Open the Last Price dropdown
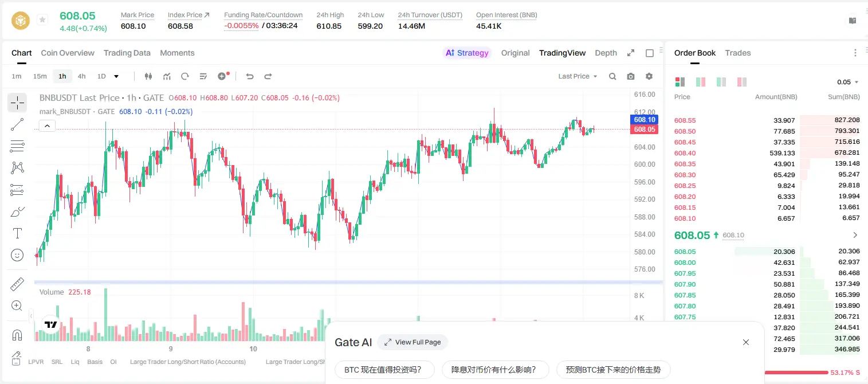Viewport: 868px width, 384px height. pos(578,76)
